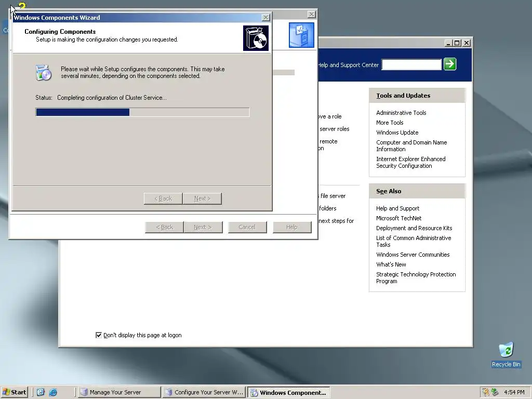This screenshot has width=532, height=399.
Task: Click the first system tray icon
Action: (x=486, y=392)
